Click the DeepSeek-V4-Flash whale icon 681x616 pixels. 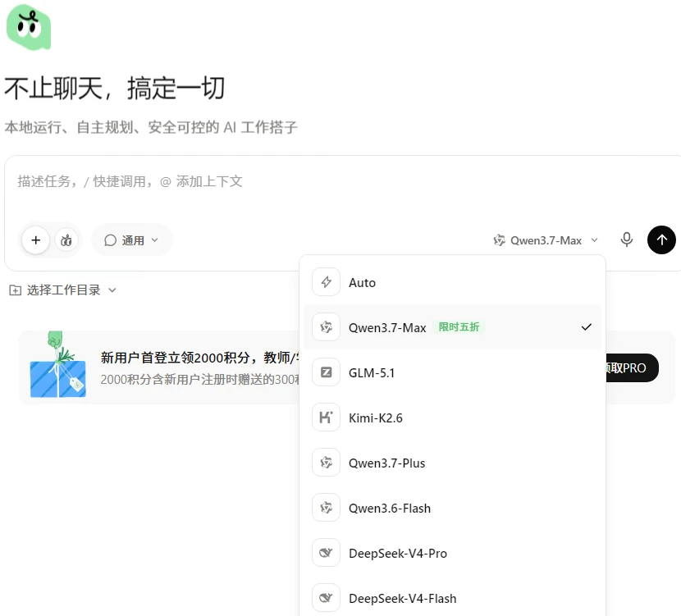click(x=327, y=598)
